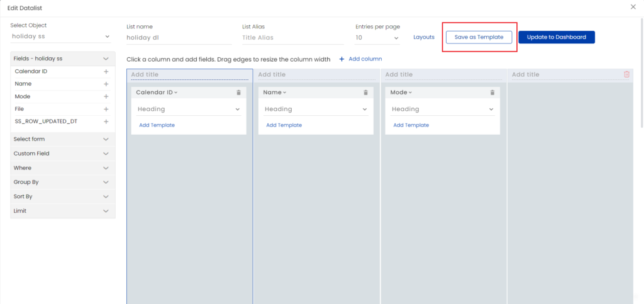This screenshot has width=644, height=304.
Task: Delete the empty fourth column
Action: (626, 74)
